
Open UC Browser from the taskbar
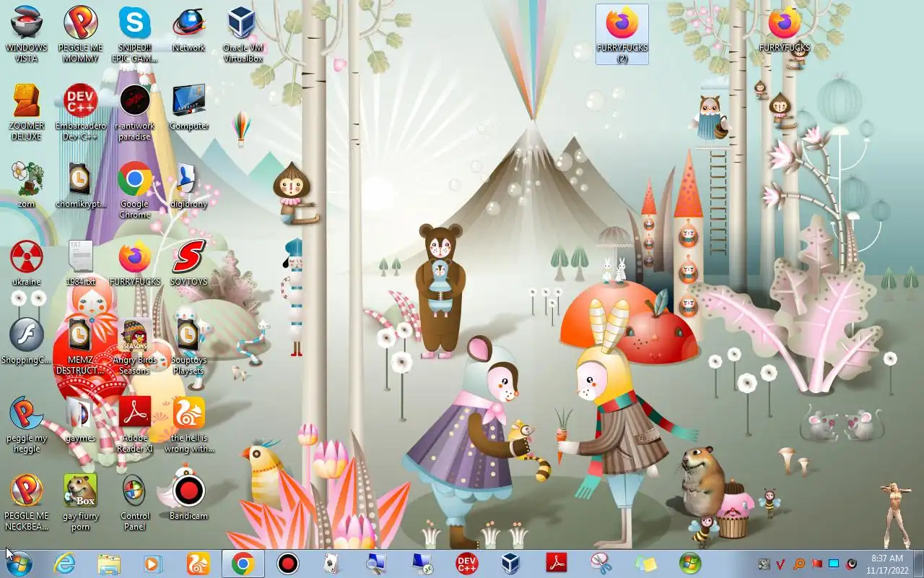click(x=198, y=564)
